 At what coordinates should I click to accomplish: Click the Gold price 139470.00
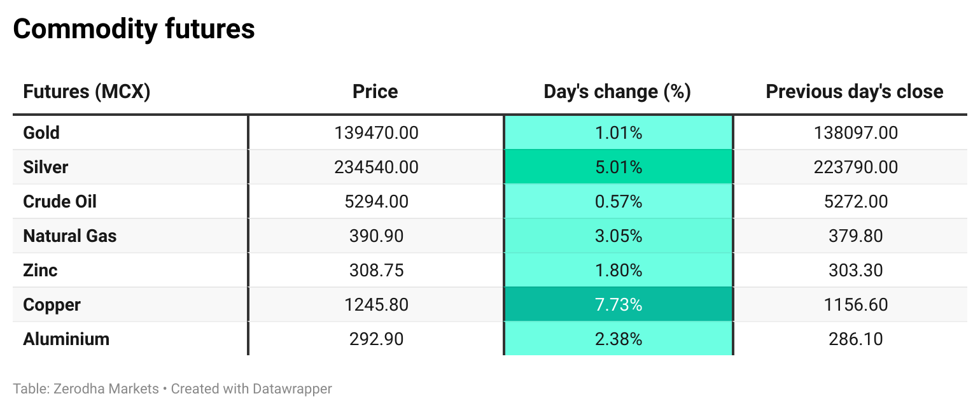(376, 133)
